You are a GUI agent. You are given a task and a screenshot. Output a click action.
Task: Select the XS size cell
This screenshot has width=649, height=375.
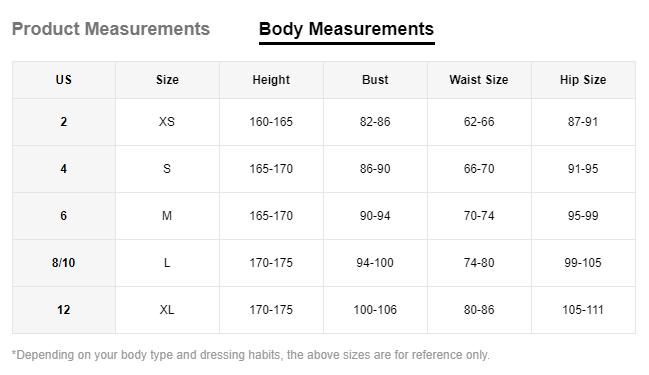[167, 122]
